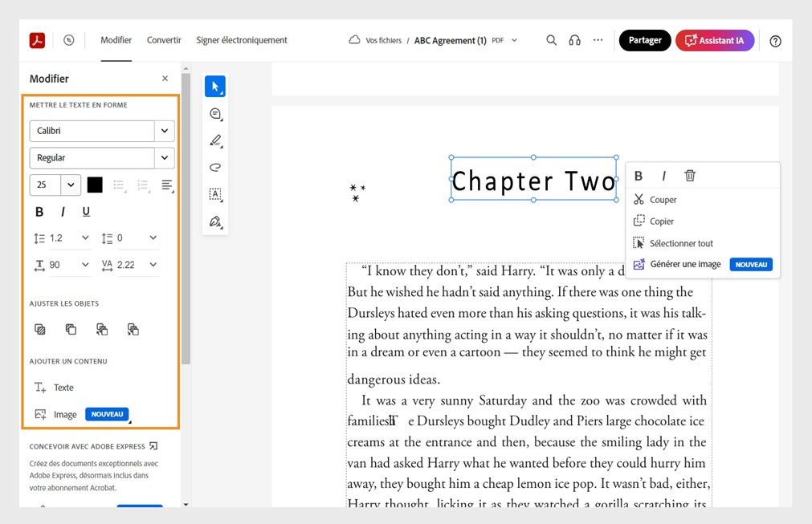The image size is (812, 524).
Task: Toggle bold in floating popup
Action: (x=639, y=176)
